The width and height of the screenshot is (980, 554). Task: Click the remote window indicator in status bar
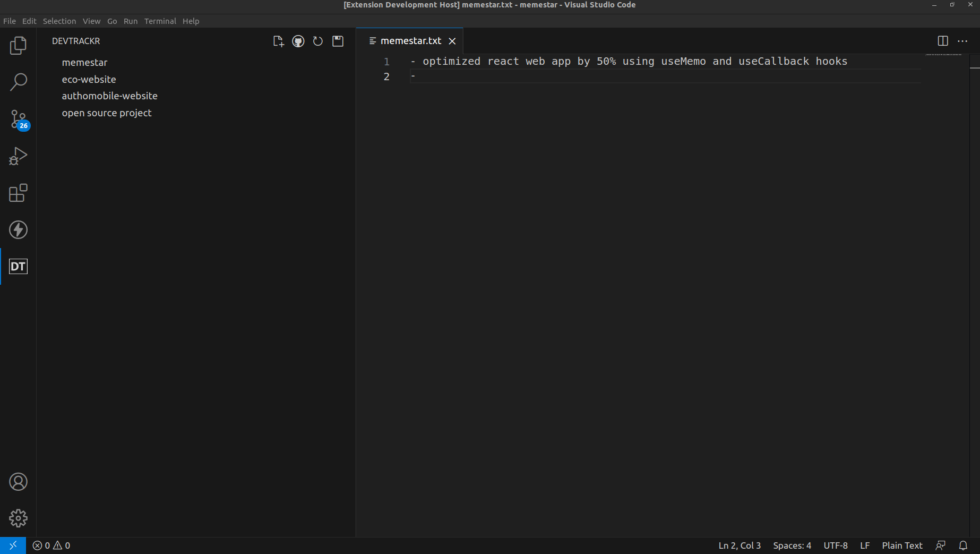pos(13,546)
